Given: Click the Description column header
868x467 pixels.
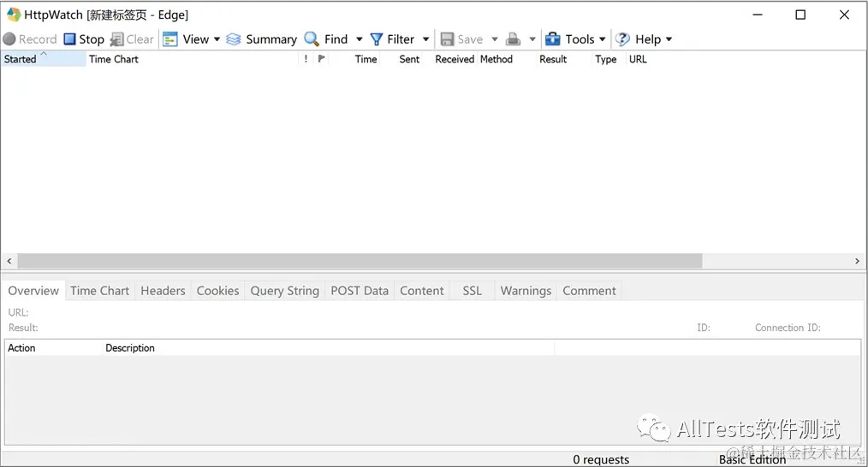Looking at the screenshot, I should pos(329,347).
